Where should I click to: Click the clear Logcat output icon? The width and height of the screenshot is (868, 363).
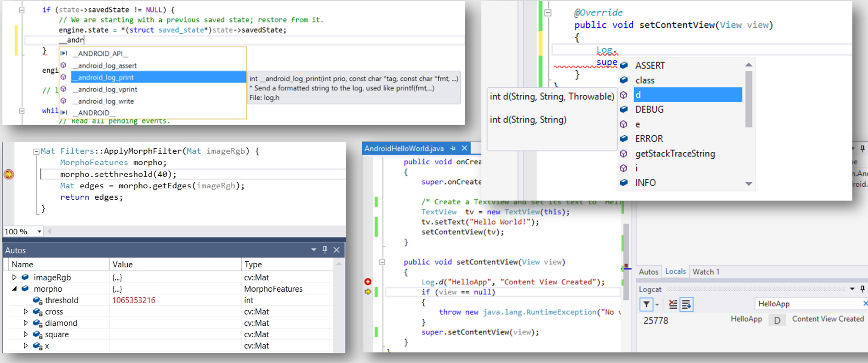[x=673, y=305]
